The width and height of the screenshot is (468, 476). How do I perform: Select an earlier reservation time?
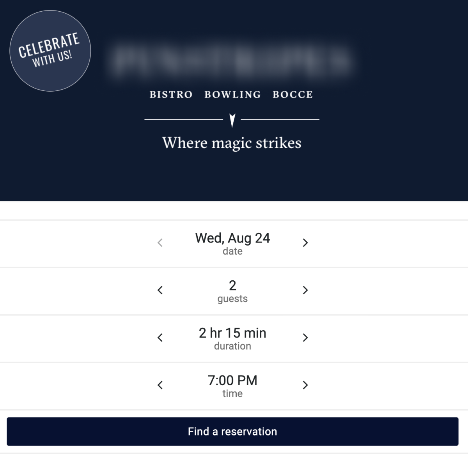click(x=160, y=385)
